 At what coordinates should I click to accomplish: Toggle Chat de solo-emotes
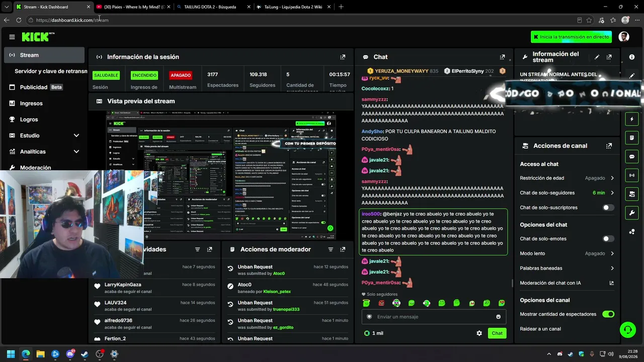pyautogui.click(x=608, y=239)
